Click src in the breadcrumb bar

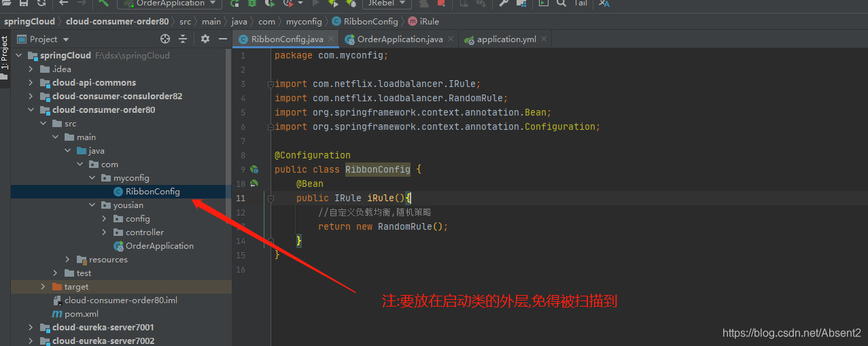click(185, 22)
